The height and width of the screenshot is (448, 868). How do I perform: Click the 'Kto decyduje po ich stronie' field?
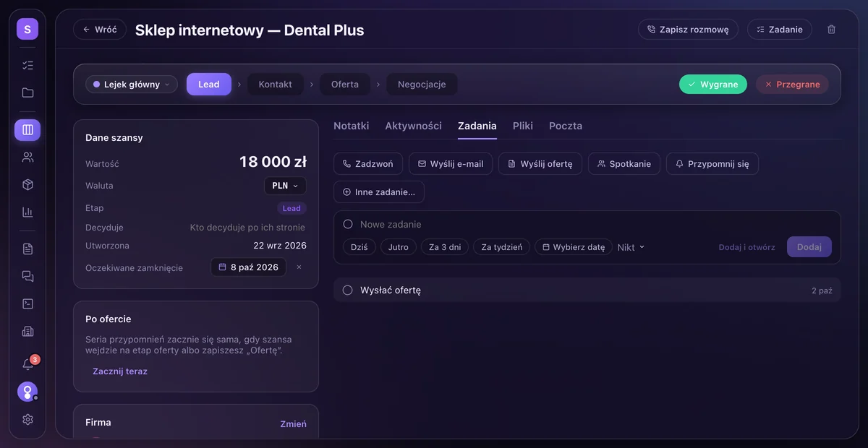click(x=248, y=227)
